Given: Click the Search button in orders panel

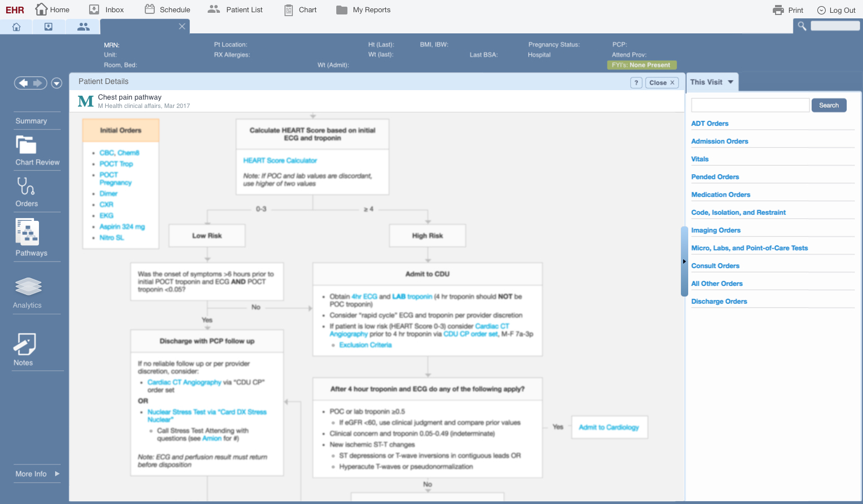Looking at the screenshot, I should [x=828, y=105].
